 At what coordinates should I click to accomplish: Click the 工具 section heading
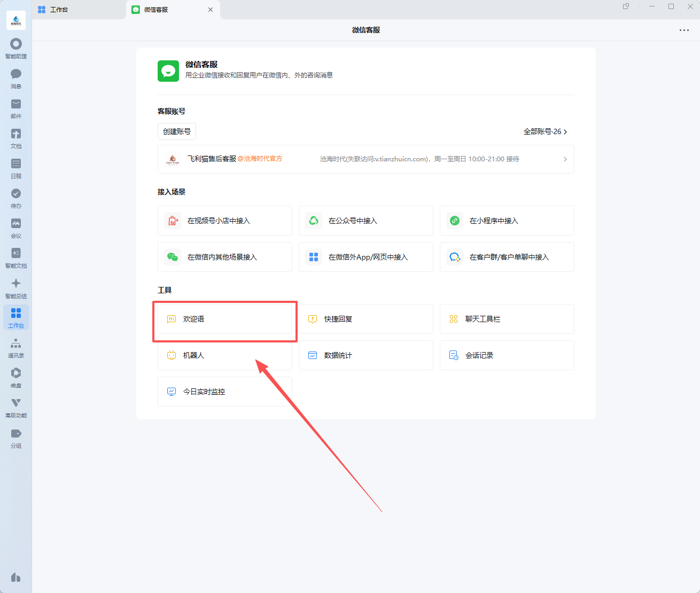click(x=165, y=290)
